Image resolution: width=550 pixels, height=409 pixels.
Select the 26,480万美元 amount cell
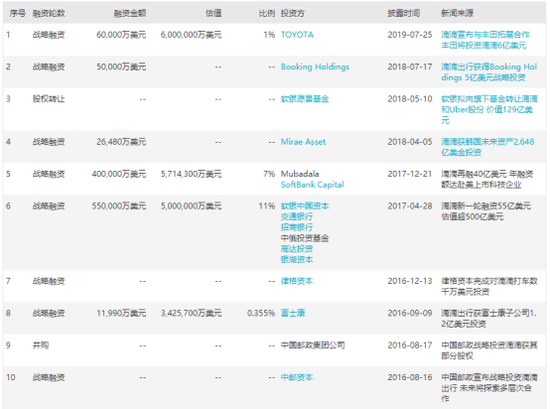pyautogui.click(x=121, y=142)
